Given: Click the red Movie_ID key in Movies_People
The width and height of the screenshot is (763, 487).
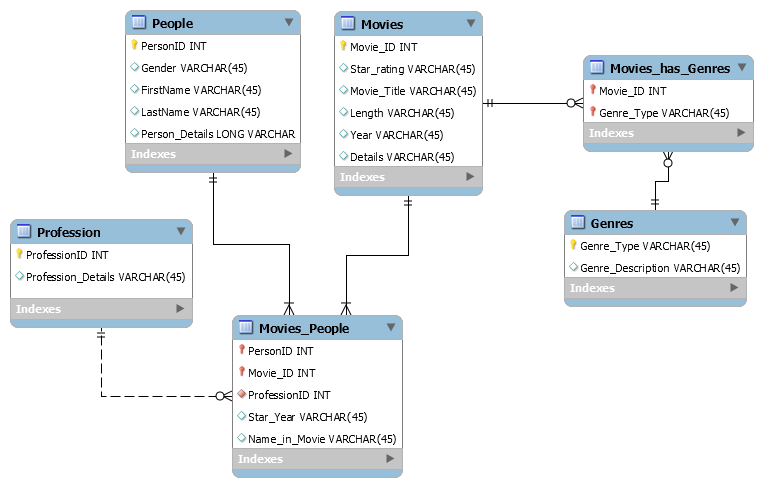Looking at the screenshot, I should [242, 372].
